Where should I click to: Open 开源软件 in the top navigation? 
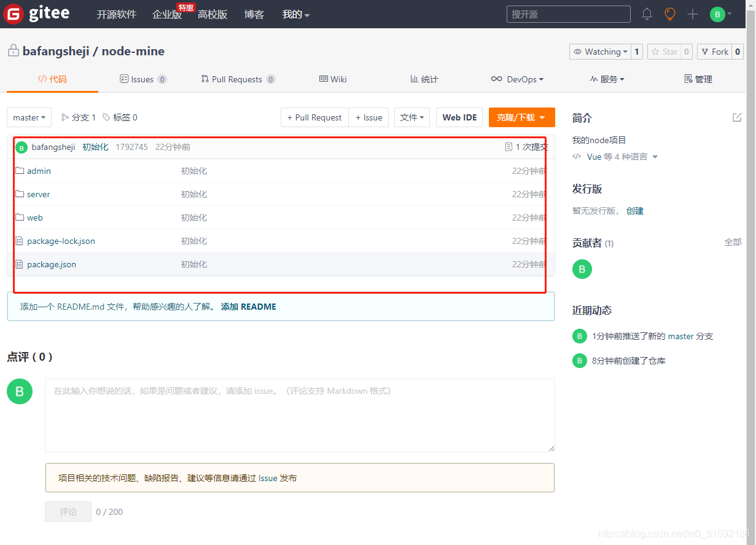pyautogui.click(x=116, y=14)
